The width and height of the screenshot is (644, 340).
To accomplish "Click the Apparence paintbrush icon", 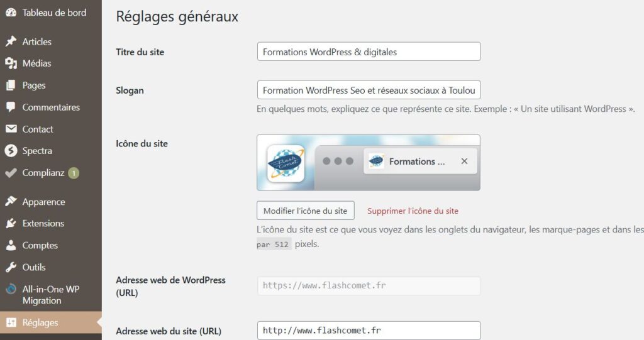I will tap(11, 202).
